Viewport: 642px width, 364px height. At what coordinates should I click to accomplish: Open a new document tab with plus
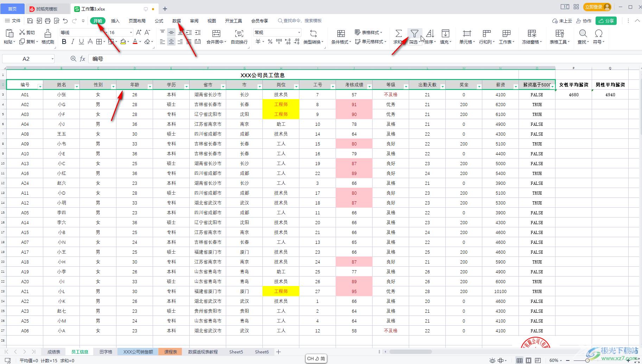165,9
